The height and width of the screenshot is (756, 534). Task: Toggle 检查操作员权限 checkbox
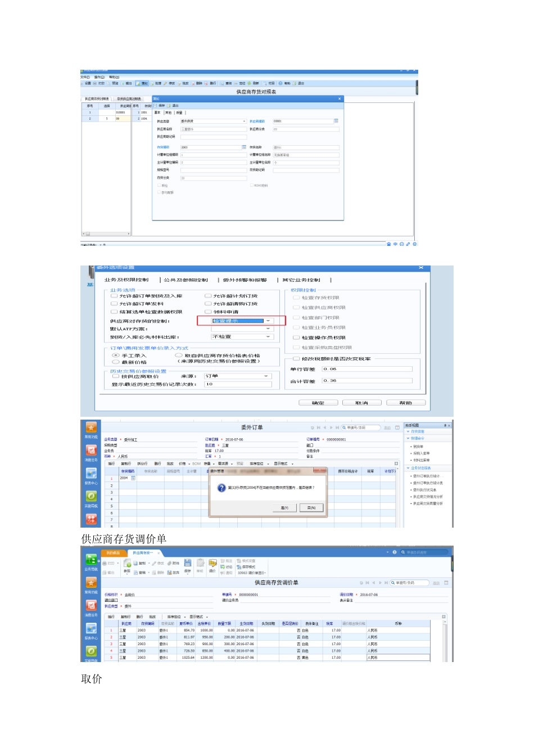pyautogui.click(x=296, y=338)
